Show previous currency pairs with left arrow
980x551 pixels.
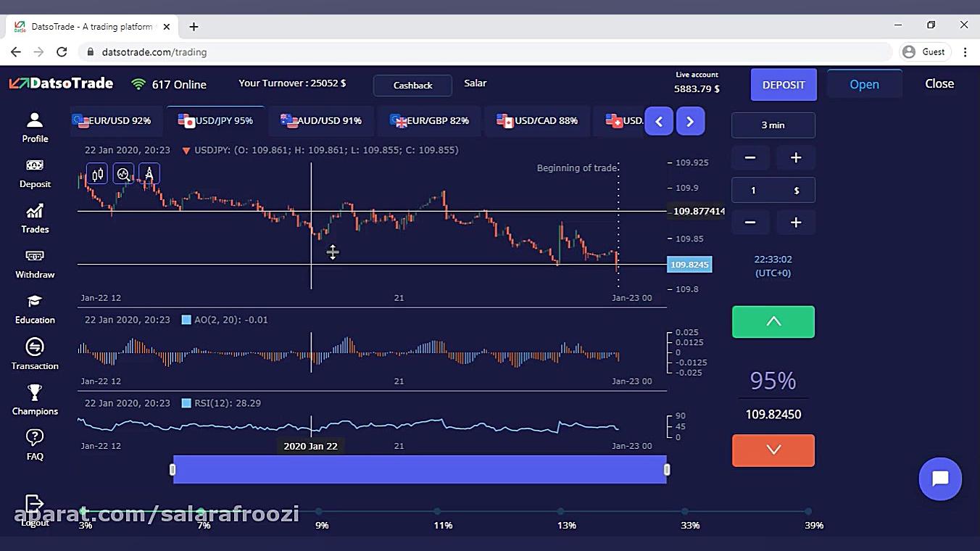point(659,122)
